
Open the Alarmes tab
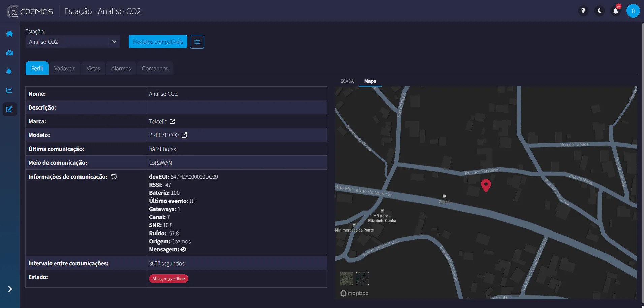tap(121, 68)
